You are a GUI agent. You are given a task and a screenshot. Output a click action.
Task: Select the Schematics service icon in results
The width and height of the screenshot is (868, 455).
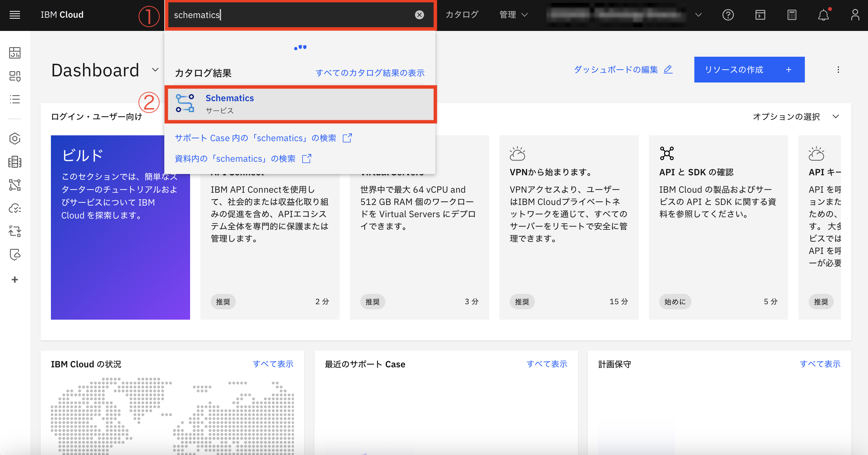point(185,103)
